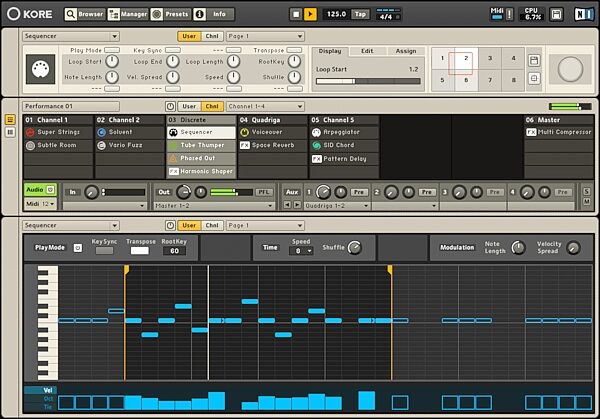Viewport: 600px width, 419px height.
Task: Toggle the PFL button
Action: [x=264, y=192]
